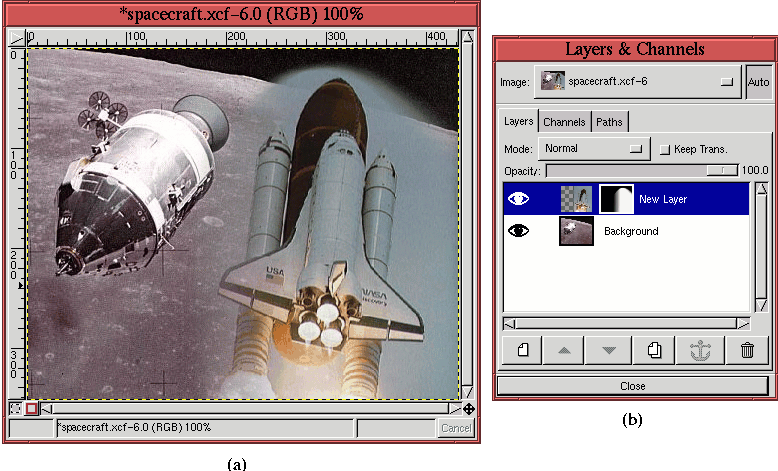Click the Anchor Layer icon
This screenshot has width=778, height=471.
[x=701, y=350]
